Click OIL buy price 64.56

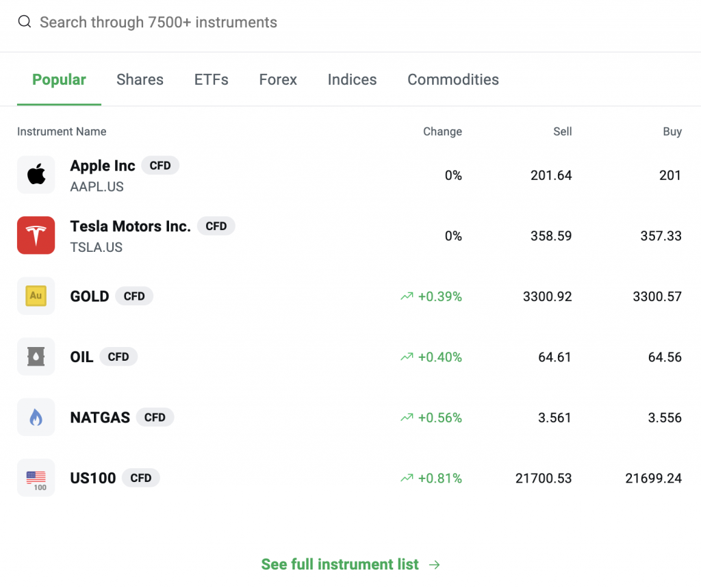(x=665, y=357)
